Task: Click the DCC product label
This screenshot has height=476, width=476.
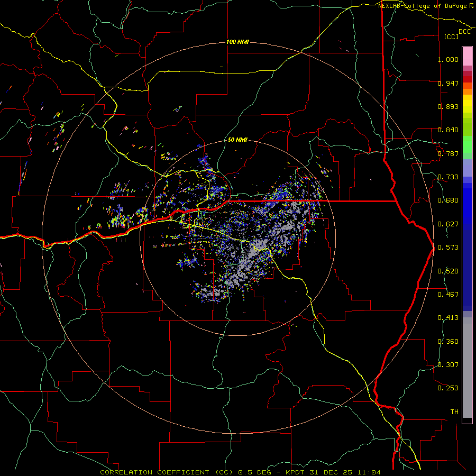Action: pos(464,32)
